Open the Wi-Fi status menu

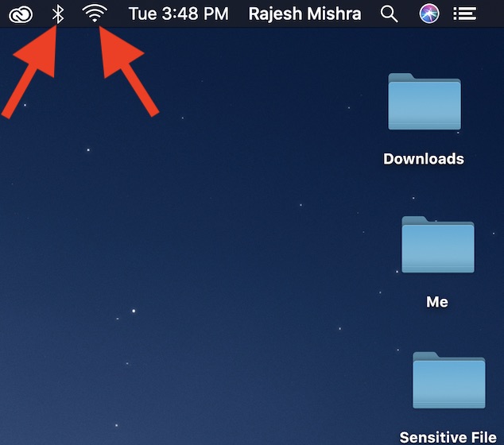(95, 14)
